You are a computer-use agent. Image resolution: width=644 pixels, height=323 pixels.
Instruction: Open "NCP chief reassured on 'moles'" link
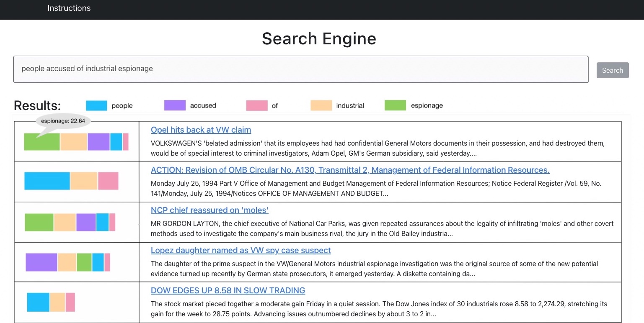coord(209,210)
